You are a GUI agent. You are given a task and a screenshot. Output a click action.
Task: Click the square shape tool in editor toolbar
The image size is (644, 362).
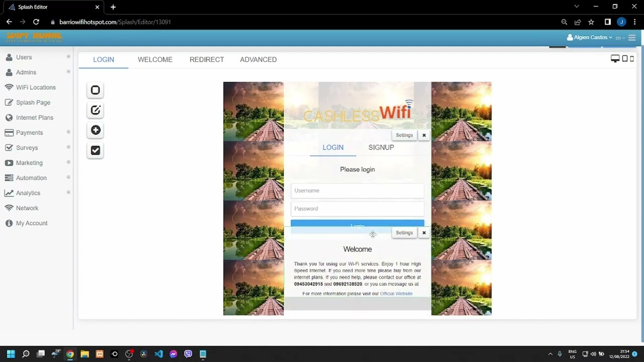[95, 90]
